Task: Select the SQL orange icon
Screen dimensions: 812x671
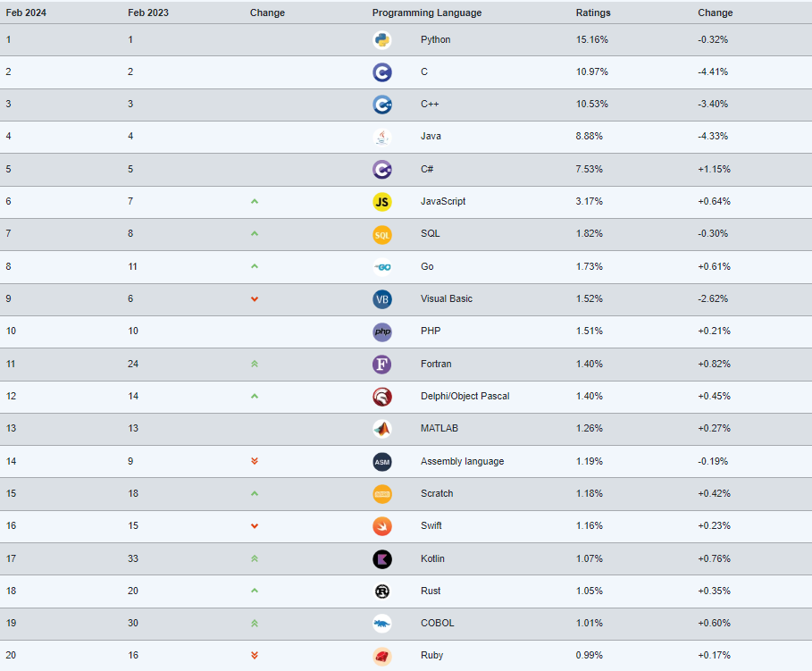Action: (x=382, y=235)
